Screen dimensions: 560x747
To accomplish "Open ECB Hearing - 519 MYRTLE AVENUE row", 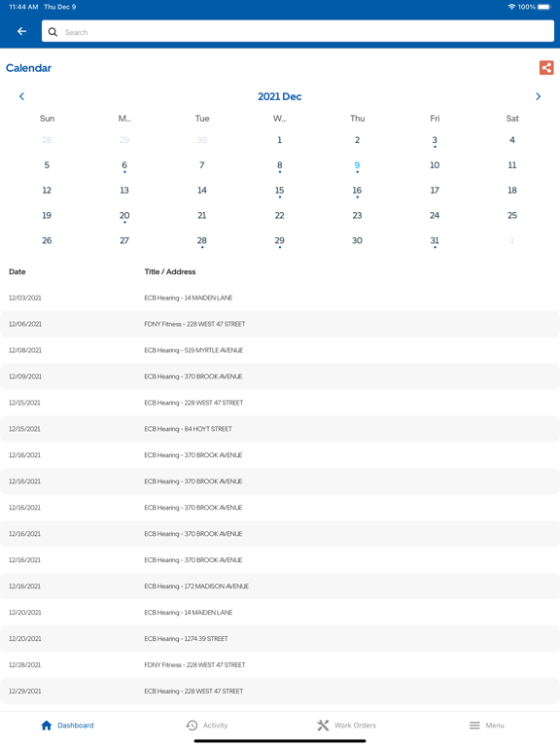I will (x=280, y=350).
